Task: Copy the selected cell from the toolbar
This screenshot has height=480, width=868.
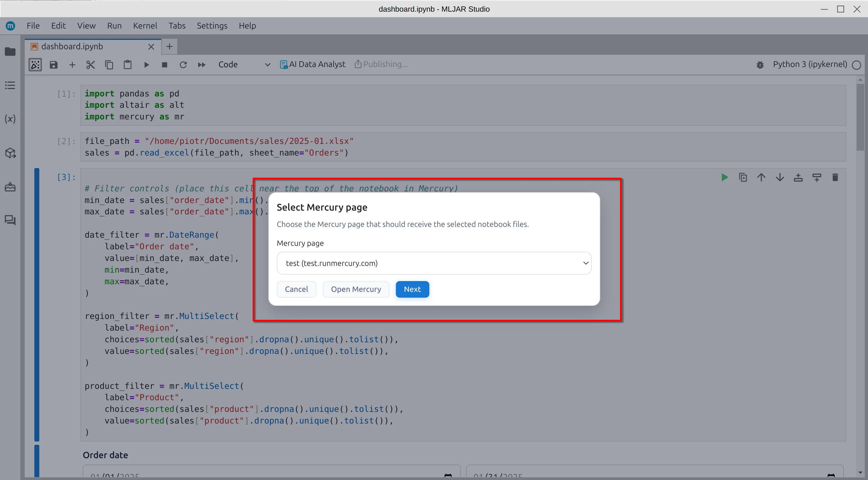Action: 109,64
